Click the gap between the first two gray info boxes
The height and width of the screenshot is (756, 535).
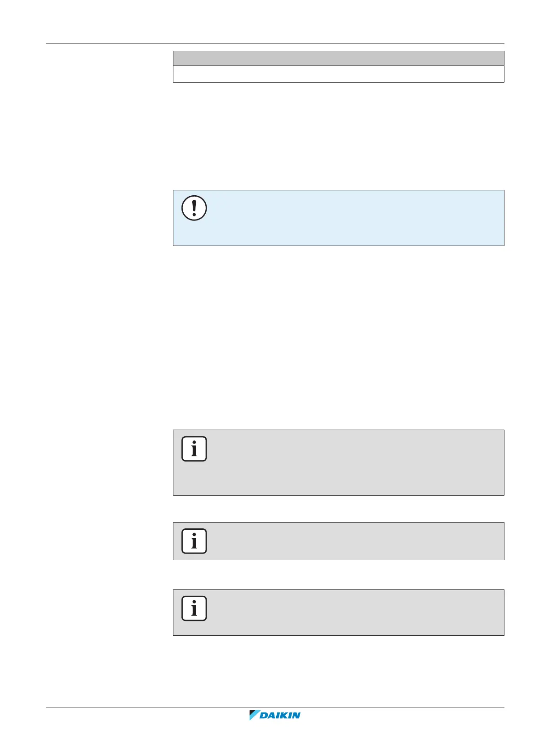(338, 509)
